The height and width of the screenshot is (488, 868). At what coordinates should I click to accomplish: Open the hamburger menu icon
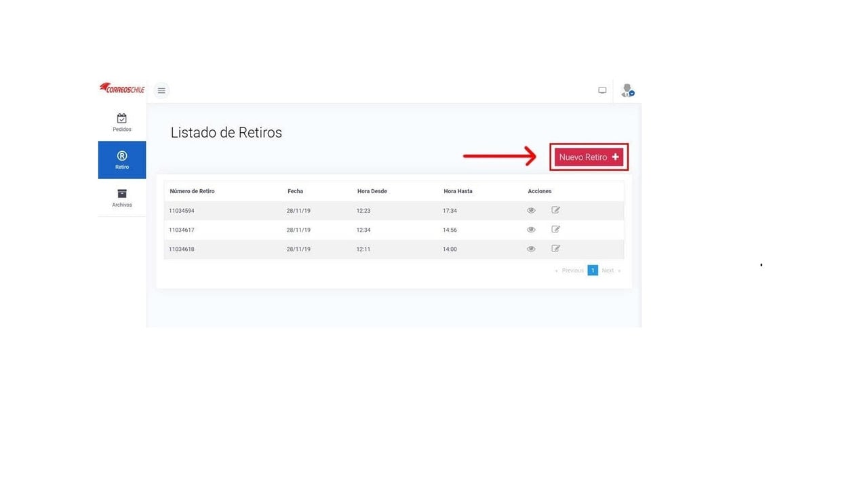[161, 90]
